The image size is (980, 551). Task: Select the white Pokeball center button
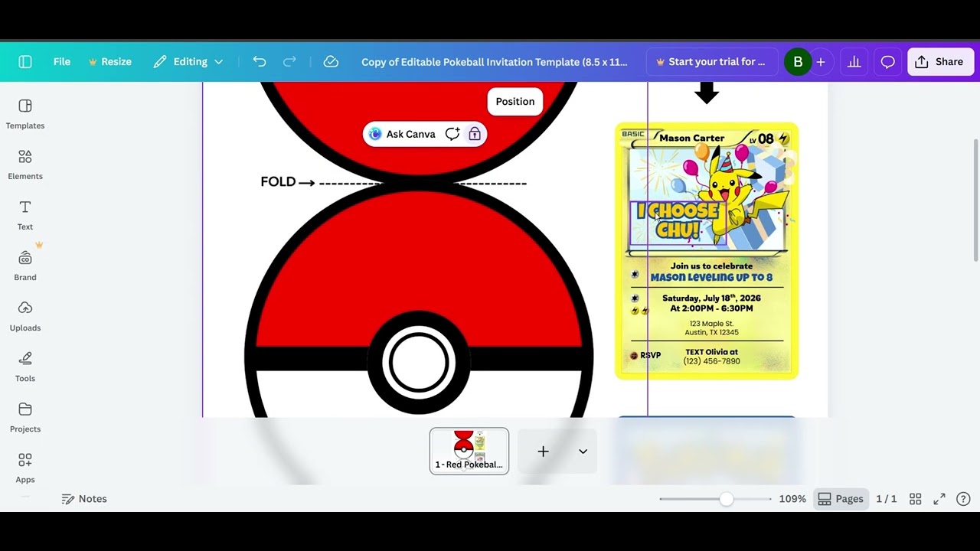click(418, 363)
